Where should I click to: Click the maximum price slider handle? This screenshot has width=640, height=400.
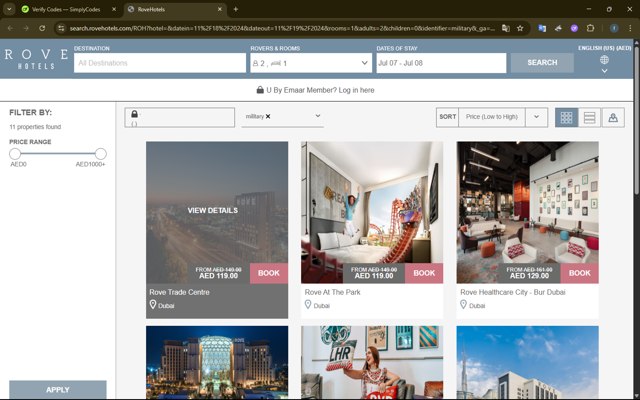click(101, 154)
